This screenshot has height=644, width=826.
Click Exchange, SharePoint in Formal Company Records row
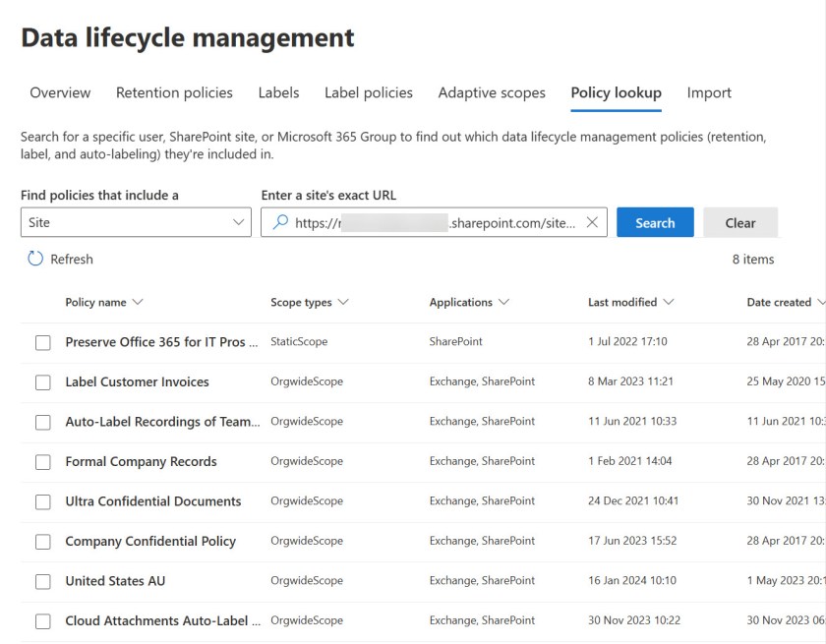(482, 461)
